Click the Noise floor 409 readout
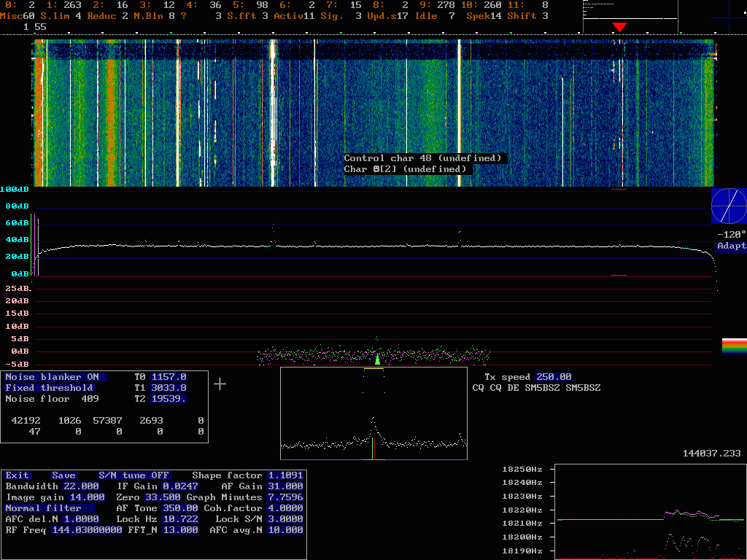Viewport: 747px width, 560px height. (52, 399)
